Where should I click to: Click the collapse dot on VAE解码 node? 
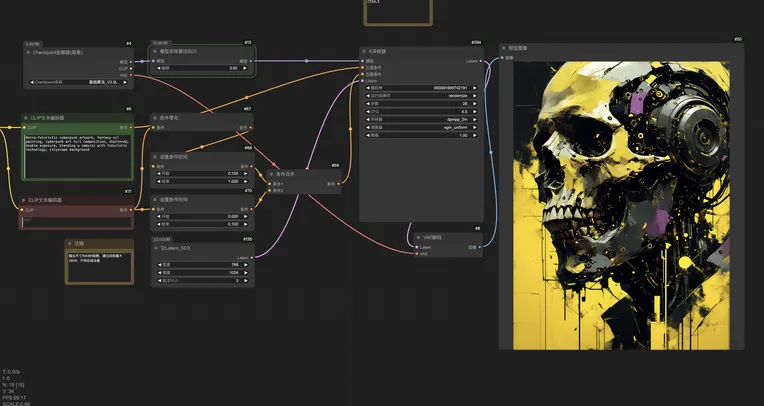(418, 237)
